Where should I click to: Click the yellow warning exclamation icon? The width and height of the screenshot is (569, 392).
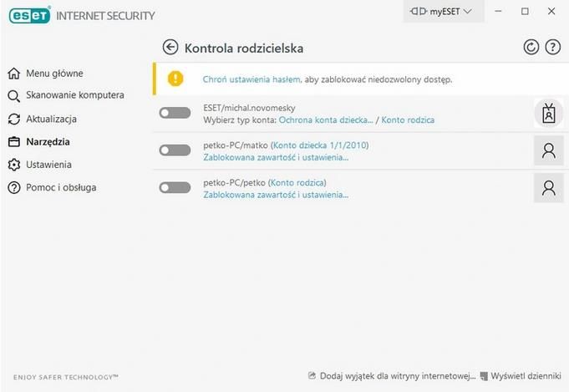175,79
